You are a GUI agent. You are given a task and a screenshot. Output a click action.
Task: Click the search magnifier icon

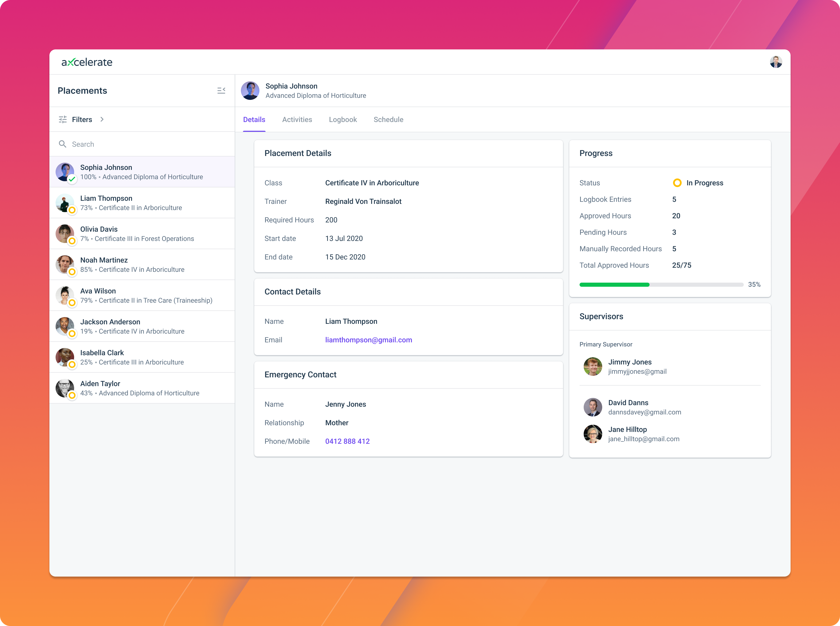(x=63, y=144)
